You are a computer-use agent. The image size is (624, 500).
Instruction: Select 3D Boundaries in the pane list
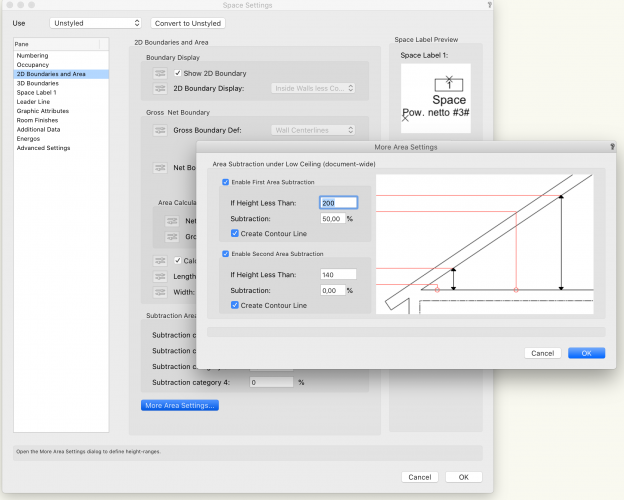point(39,83)
